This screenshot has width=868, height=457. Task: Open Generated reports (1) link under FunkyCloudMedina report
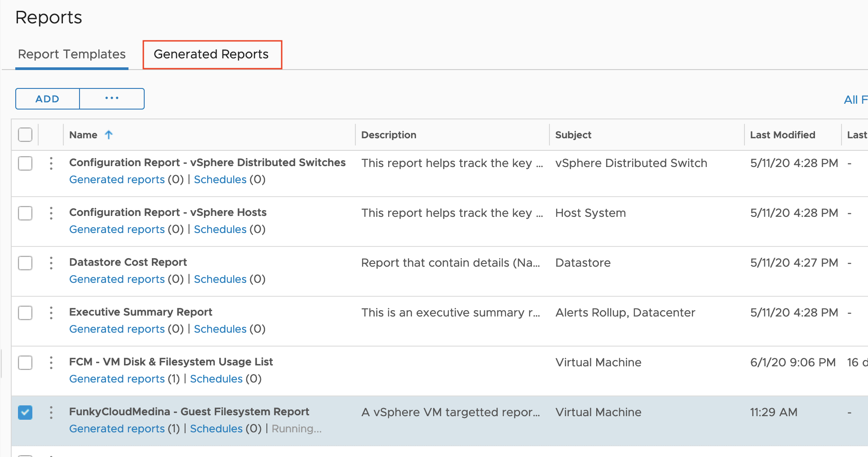[117, 429]
